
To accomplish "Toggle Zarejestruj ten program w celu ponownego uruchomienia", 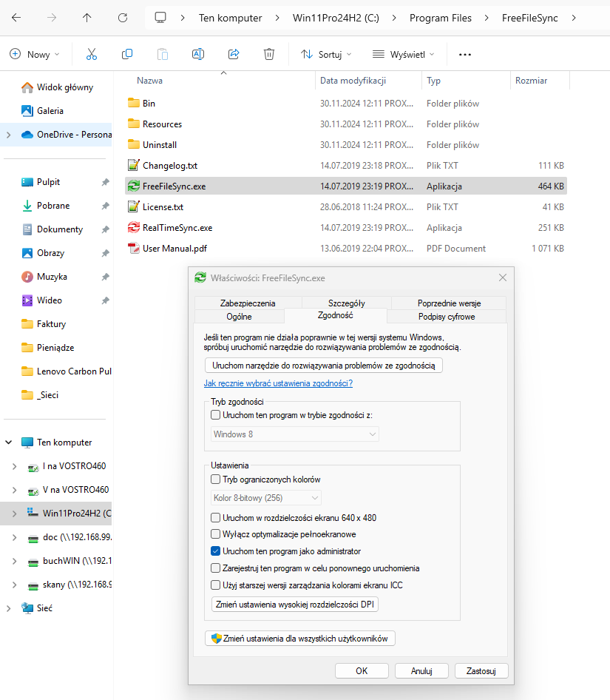I will [215, 568].
